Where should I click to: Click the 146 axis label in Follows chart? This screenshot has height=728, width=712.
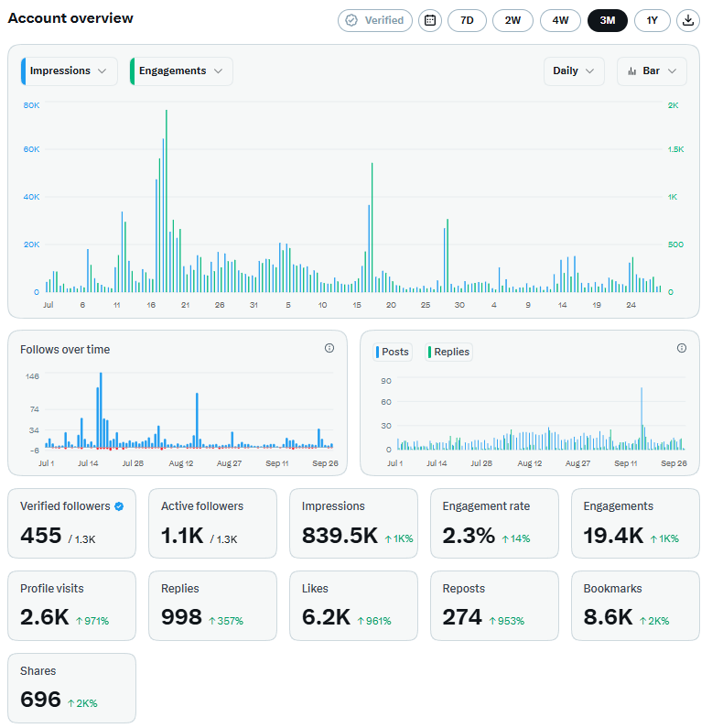(x=32, y=376)
